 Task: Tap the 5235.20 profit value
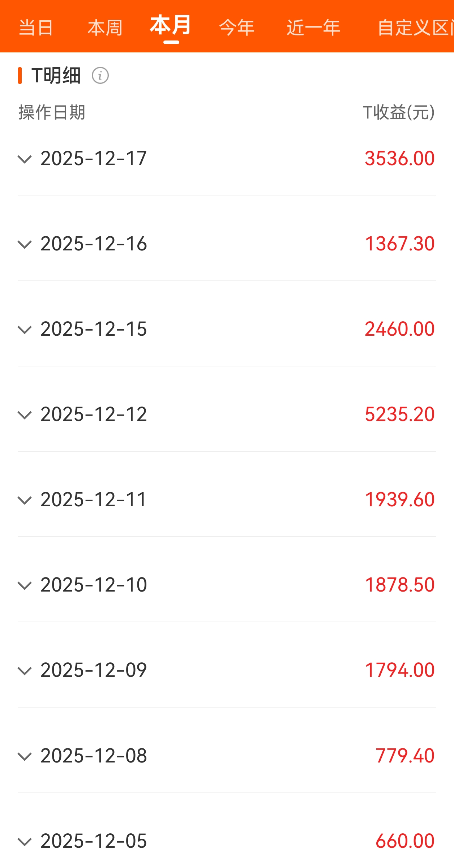coord(399,414)
